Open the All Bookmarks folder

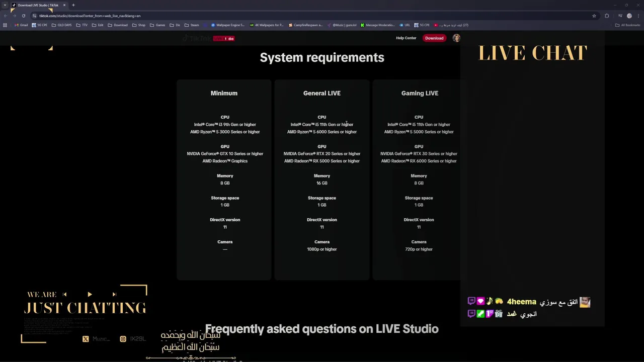pyautogui.click(x=627, y=25)
